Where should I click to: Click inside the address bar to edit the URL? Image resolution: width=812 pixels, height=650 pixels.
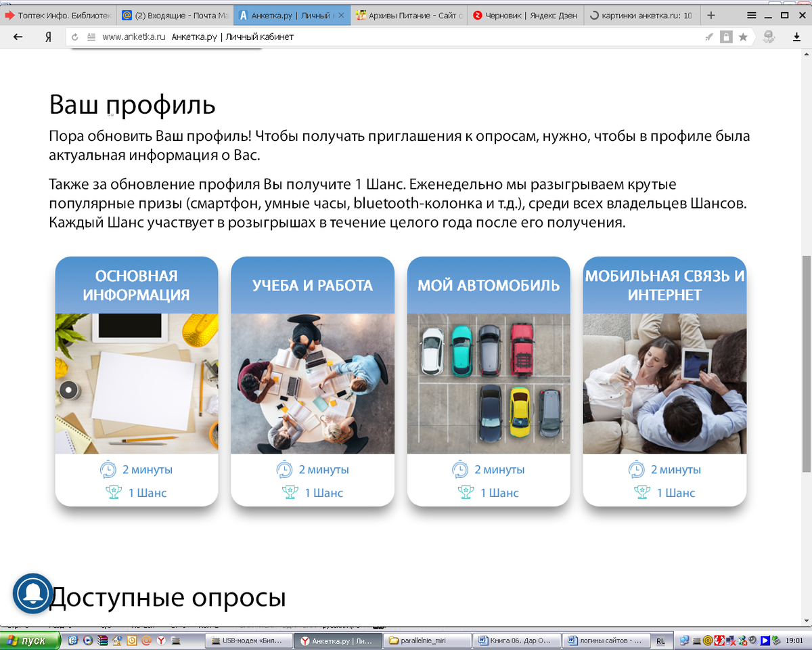[x=271, y=37]
